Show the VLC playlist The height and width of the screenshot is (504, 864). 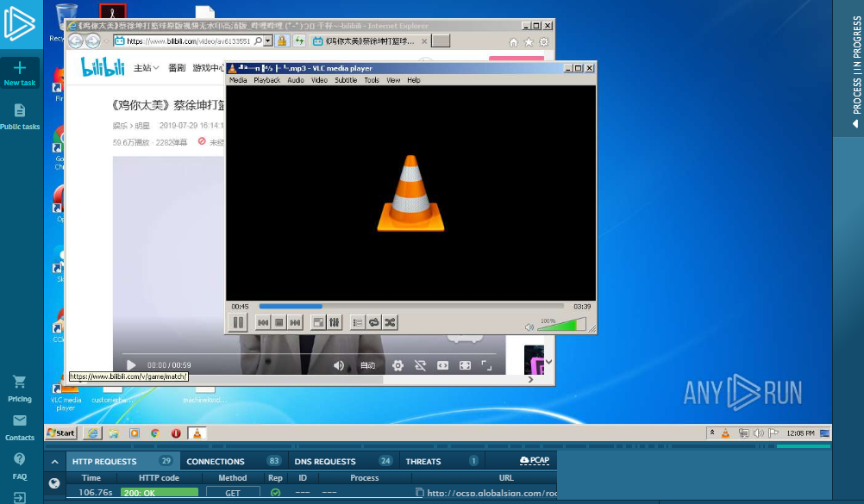(x=358, y=322)
